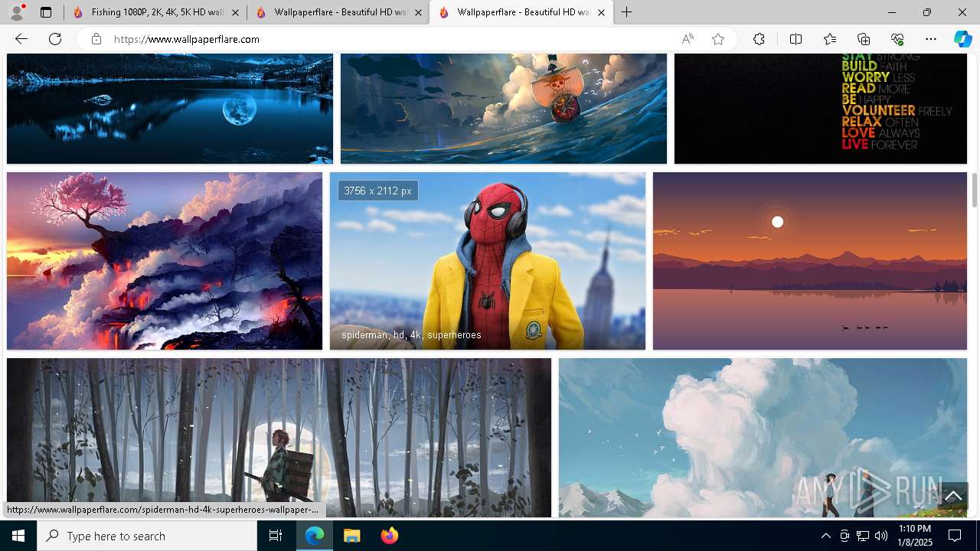This screenshot has height=551, width=980.
Task: Open the Favorites list
Action: [830, 39]
